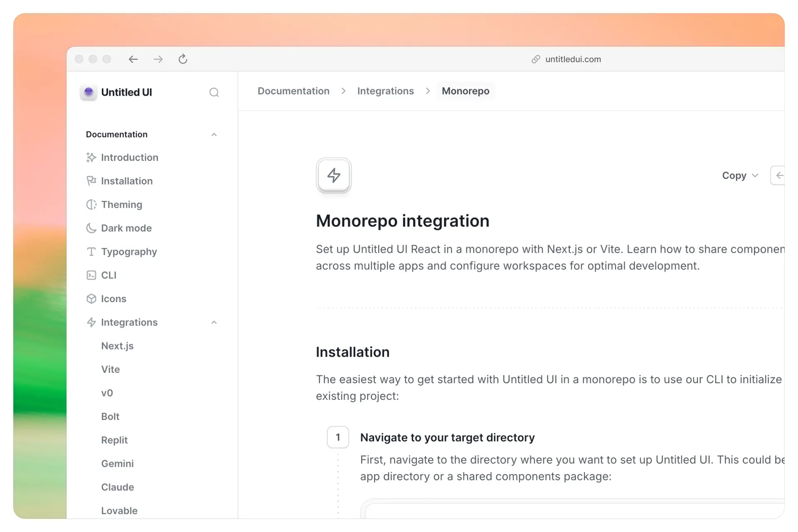This screenshot has height=532, width=798.
Task: Click the Integrations lightning icon
Action: [x=91, y=323]
